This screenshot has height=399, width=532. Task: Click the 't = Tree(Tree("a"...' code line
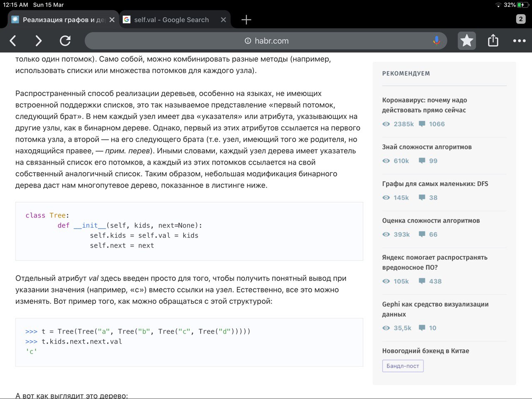(x=138, y=331)
